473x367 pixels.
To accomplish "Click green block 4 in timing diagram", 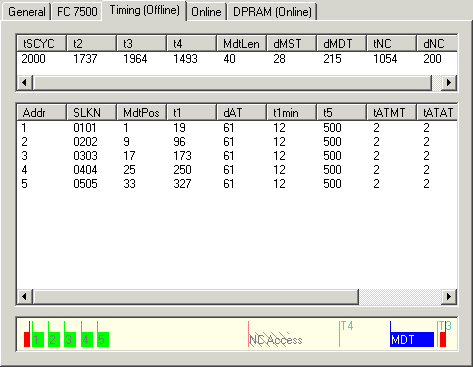I will [87, 340].
